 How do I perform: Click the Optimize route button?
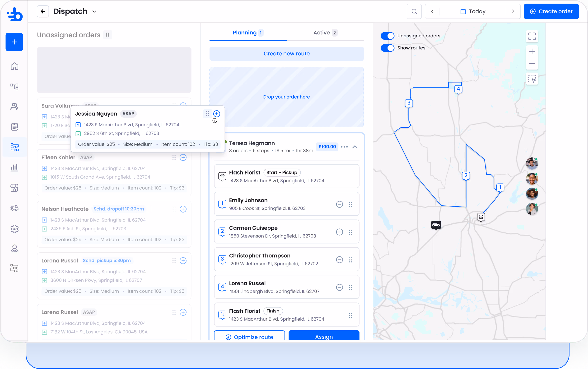[x=249, y=337]
